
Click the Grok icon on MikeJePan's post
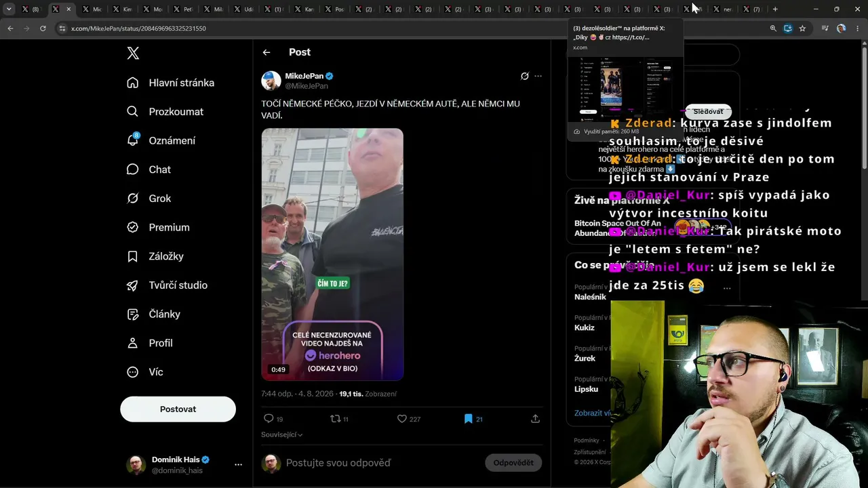[x=524, y=76]
